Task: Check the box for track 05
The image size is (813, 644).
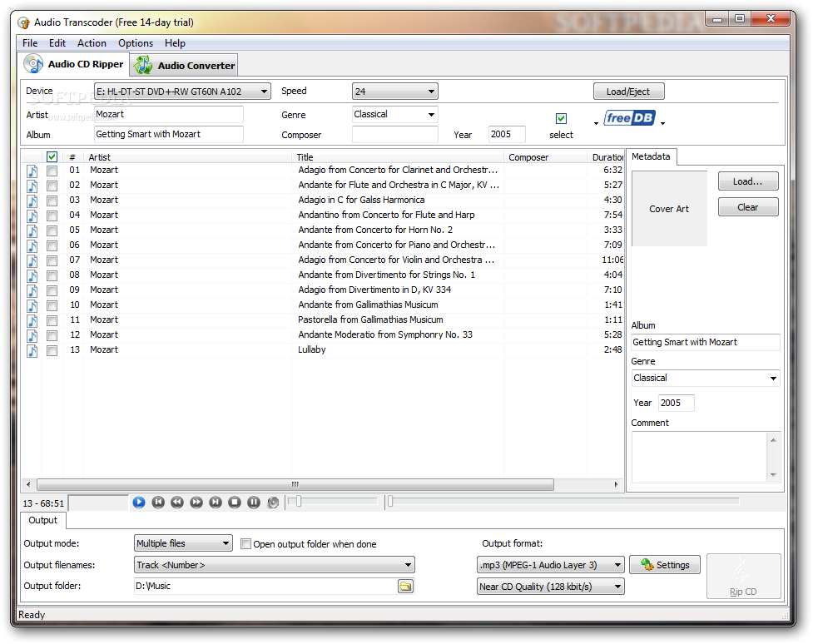Action: pos(52,230)
